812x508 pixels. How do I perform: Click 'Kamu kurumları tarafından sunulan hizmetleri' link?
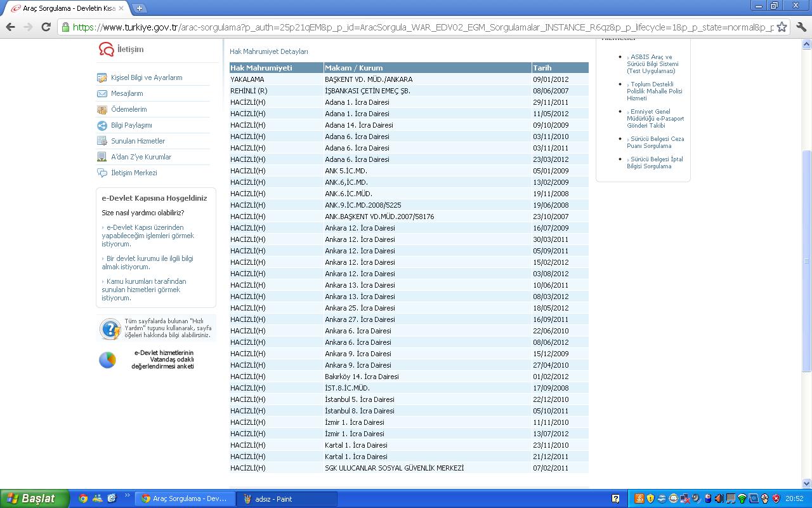coord(144,290)
